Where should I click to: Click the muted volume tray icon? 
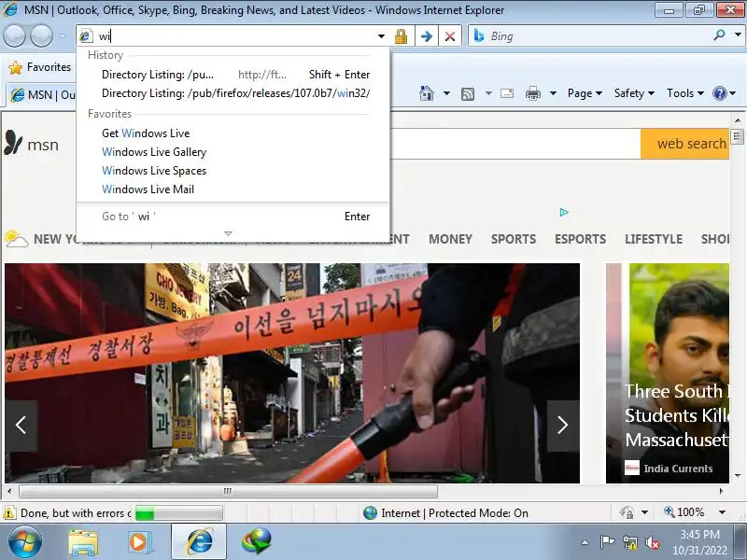(x=652, y=542)
